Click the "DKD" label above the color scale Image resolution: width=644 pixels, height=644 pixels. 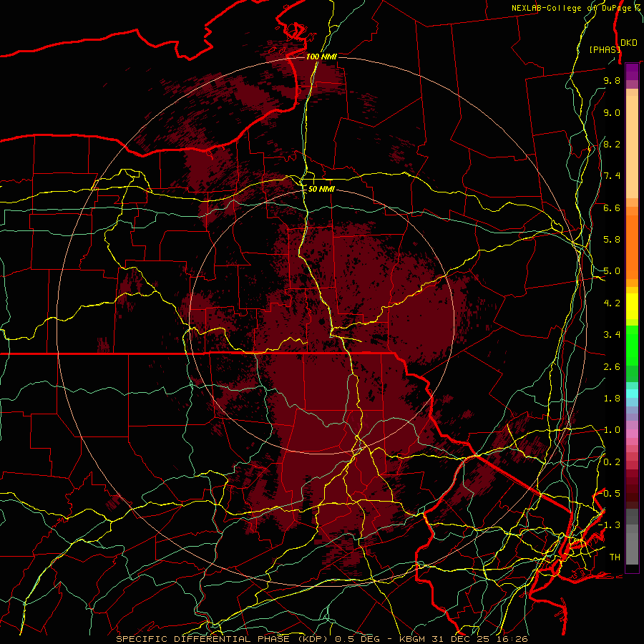629,43
